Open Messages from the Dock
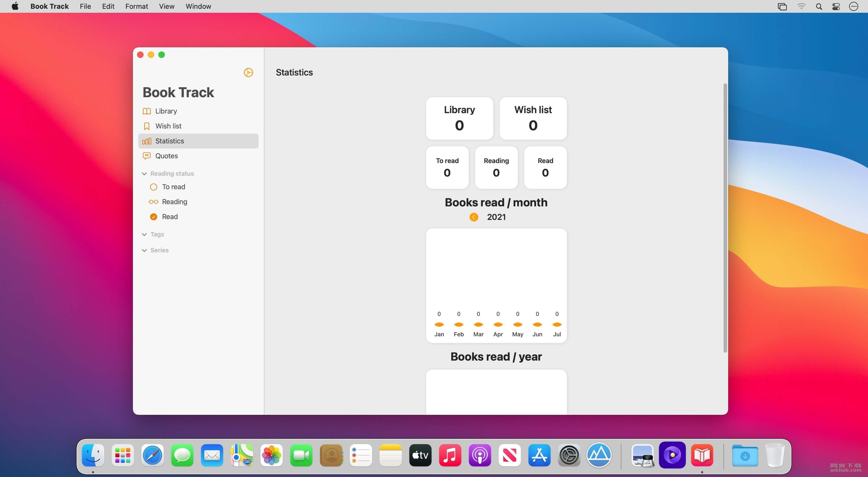868x477 pixels. (x=182, y=455)
